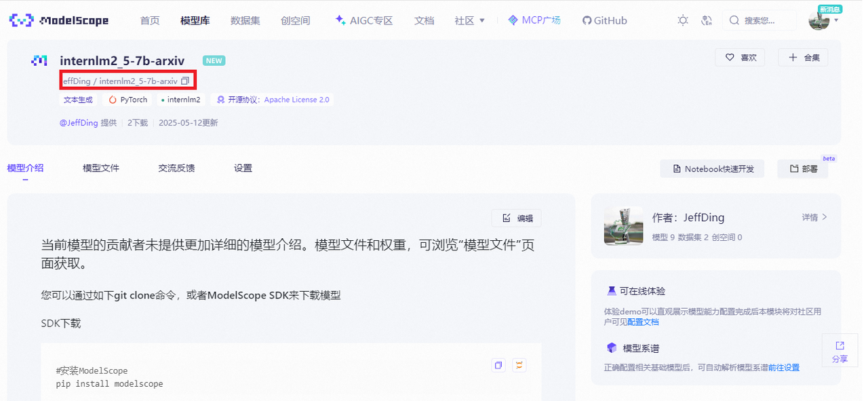868x401 pixels.
Task: Add model to 合集 collection
Action: point(803,58)
